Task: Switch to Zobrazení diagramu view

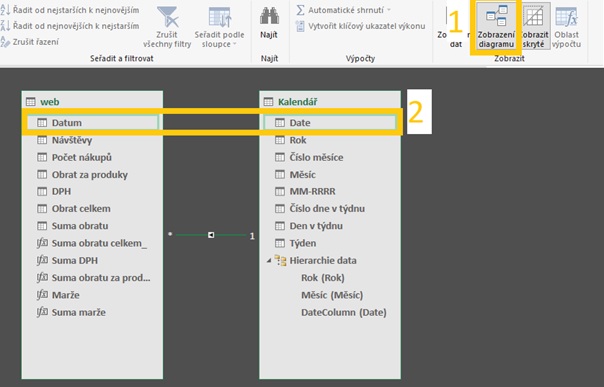Action: pyautogui.click(x=496, y=26)
